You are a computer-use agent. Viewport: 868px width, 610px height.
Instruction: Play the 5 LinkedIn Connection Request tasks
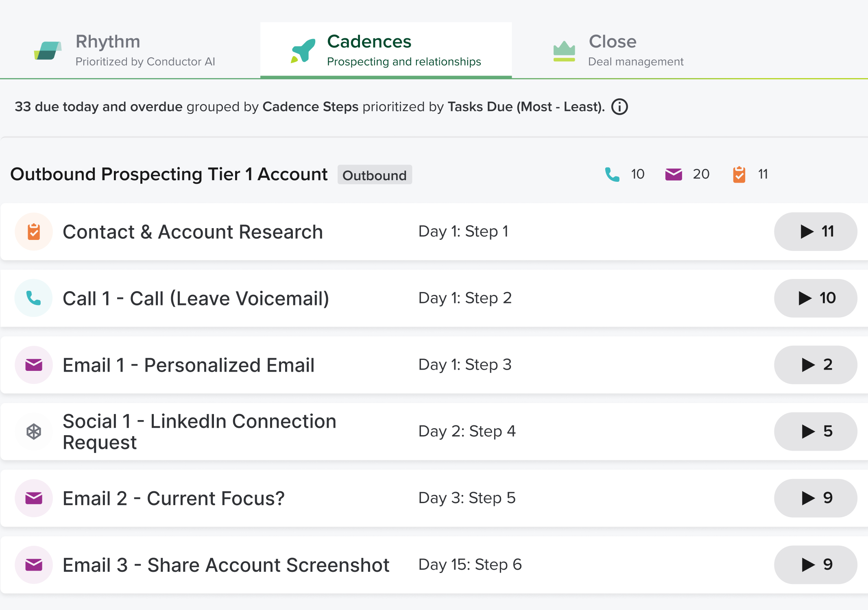coord(816,431)
